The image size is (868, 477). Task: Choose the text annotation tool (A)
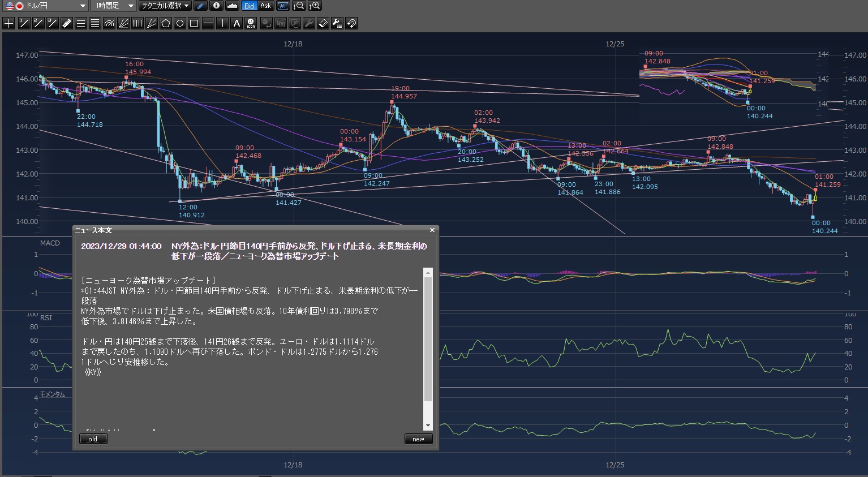pos(237,23)
